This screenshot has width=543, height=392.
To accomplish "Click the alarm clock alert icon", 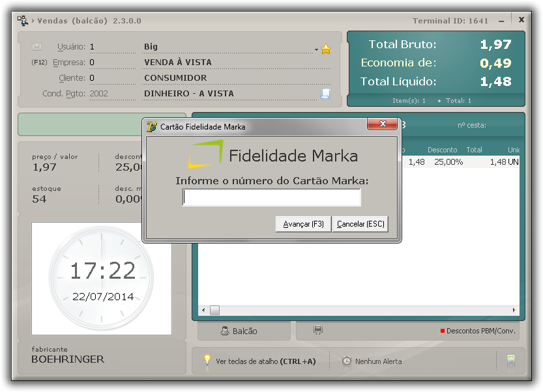I will coord(347,361).
